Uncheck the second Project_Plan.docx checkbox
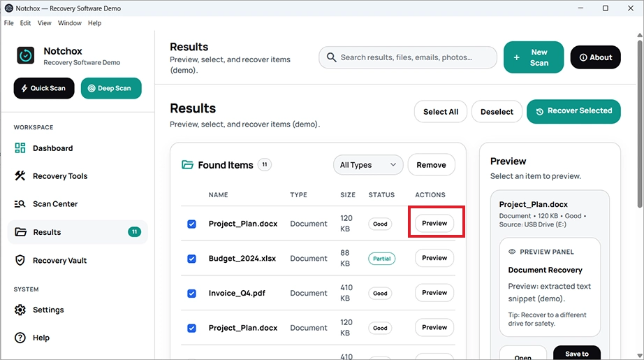Image resolution: width=644 pixels, height=360 pixels. coord(191,328)
